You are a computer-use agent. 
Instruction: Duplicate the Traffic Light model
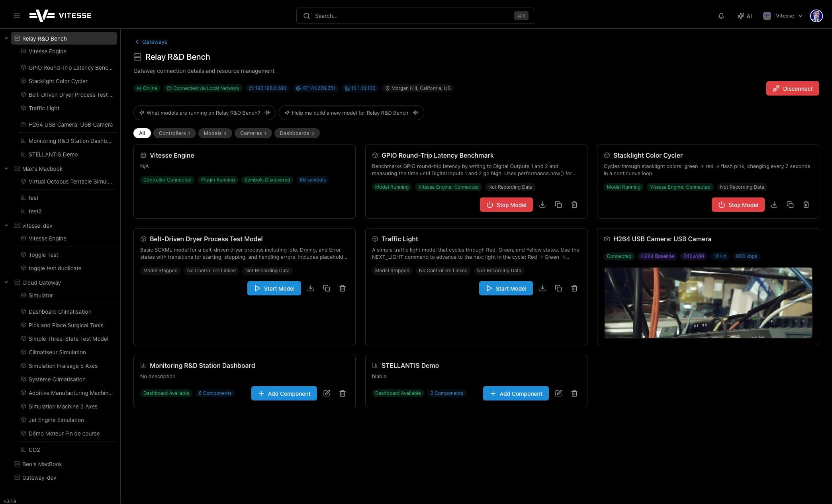558,288
